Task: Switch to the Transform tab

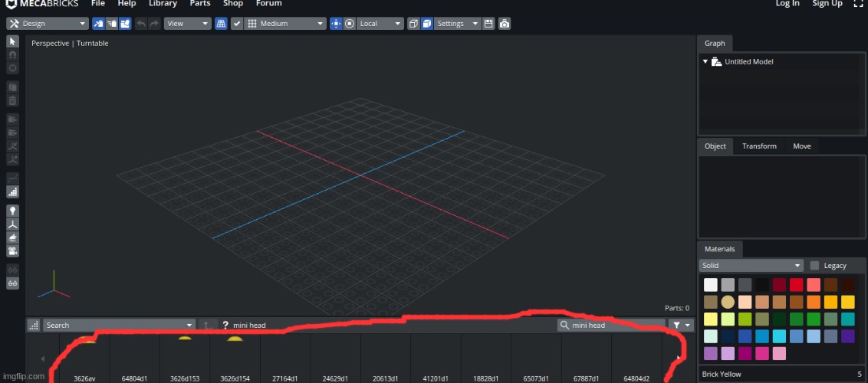Action: point(759,146)
